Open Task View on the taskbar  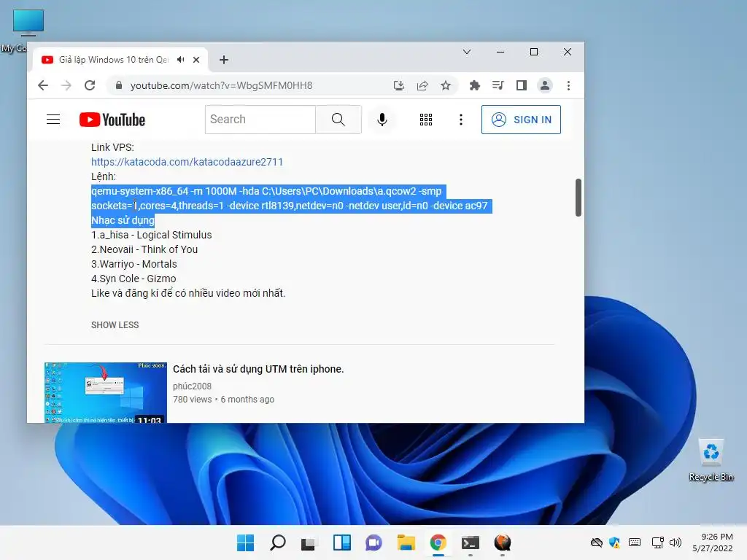coord(309,542)
